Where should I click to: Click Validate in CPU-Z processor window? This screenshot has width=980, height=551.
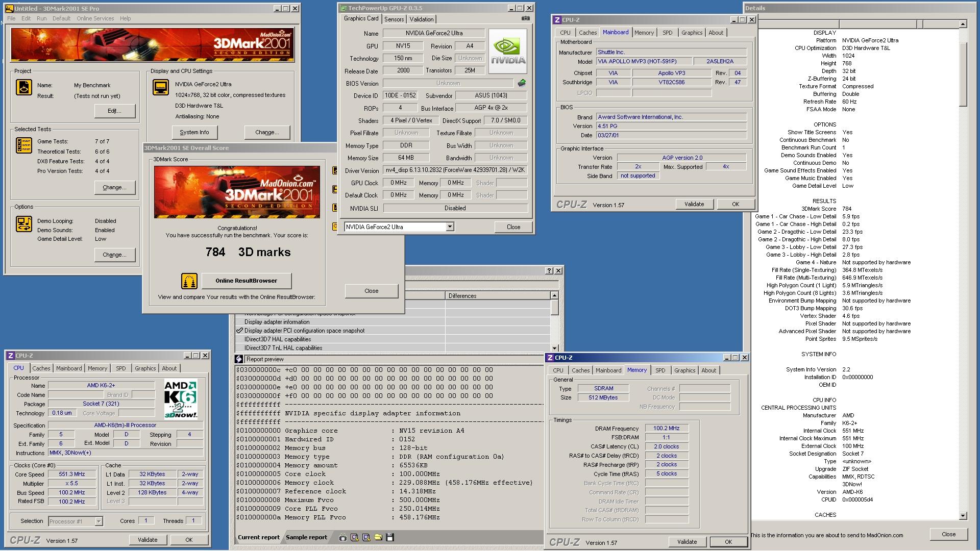[x=148, y=540]
